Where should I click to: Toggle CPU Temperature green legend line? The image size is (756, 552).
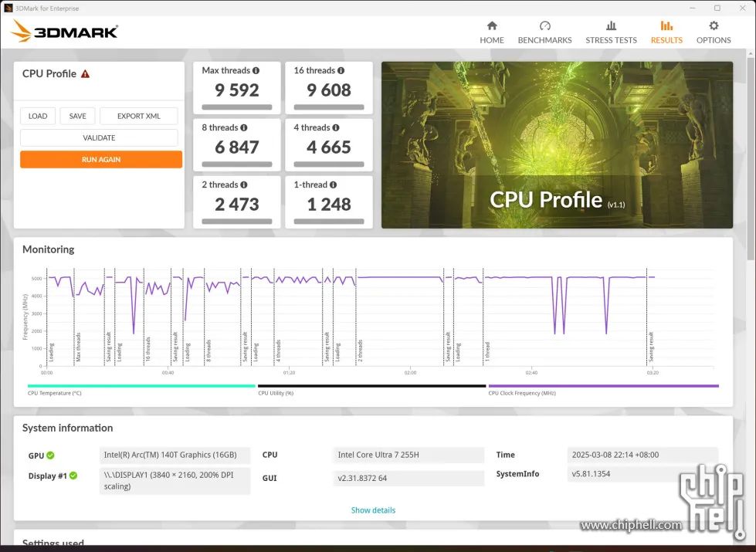coord(141,386)
